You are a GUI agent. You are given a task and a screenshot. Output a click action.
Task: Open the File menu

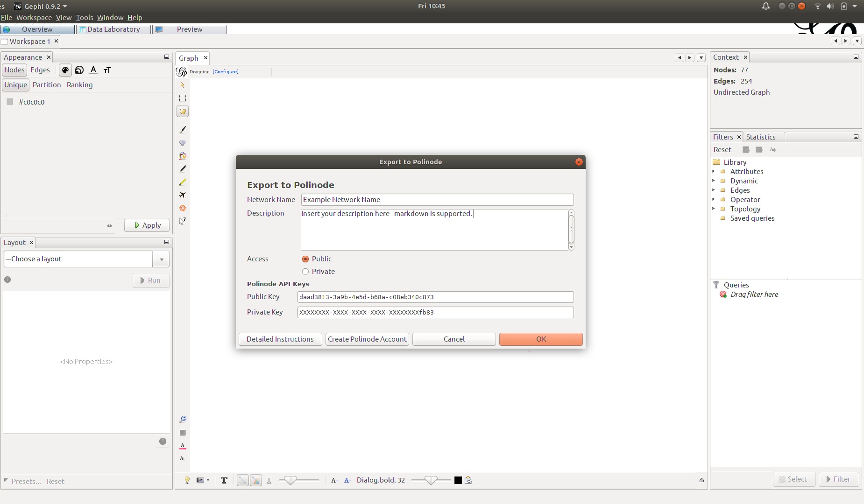tap(7, 18)
